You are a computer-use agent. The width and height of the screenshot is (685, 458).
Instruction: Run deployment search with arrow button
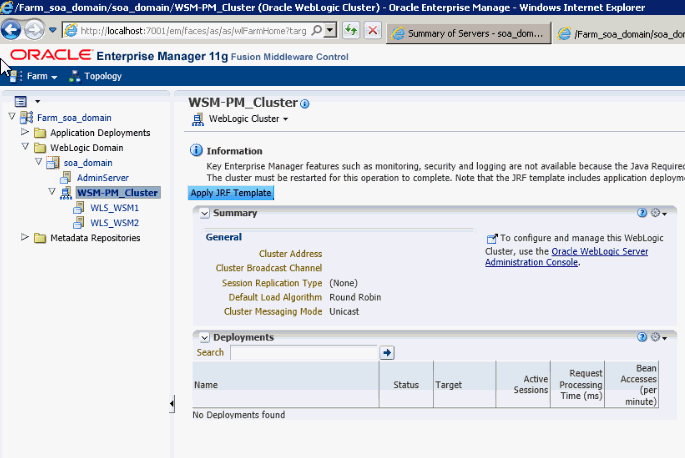tap(387, 353)
